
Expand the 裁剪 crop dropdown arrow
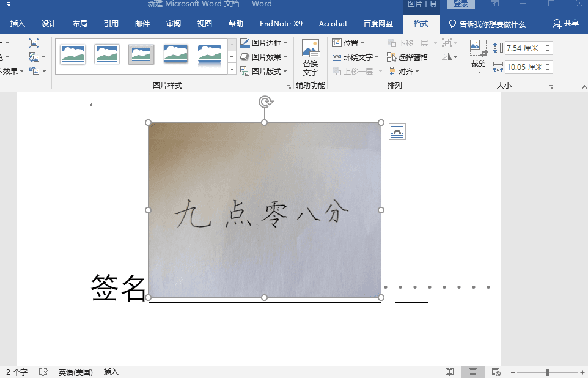479,72
